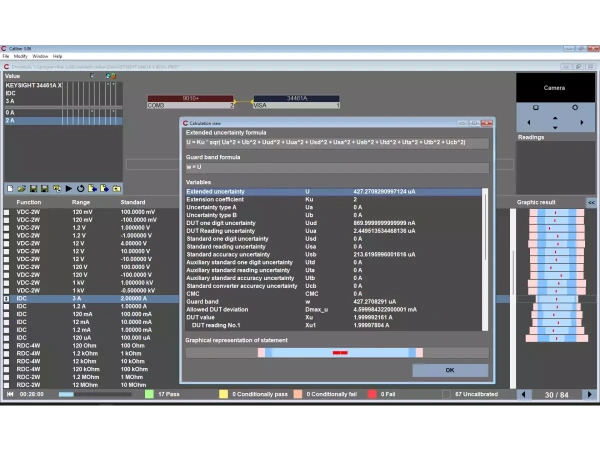Click OK in the Calculation view dialog
The width and height of the screenshot is (600, 450).
pyautogui.click(x=449, y=370)
